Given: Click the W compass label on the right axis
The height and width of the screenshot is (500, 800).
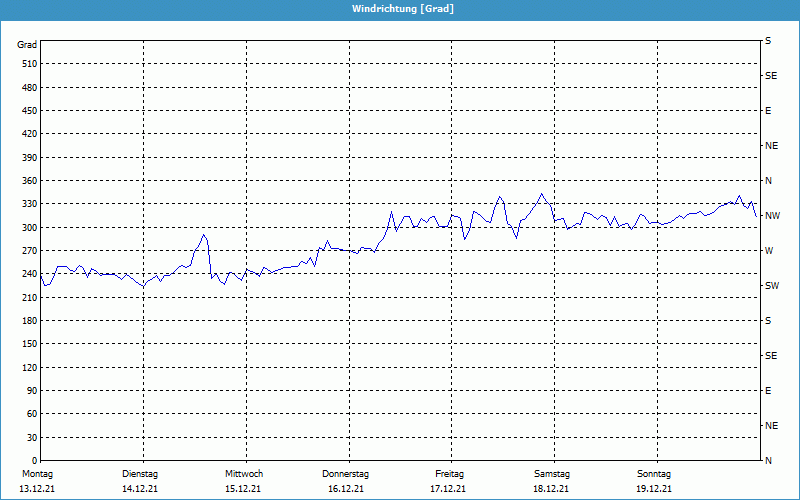Looking at the screenshot, I should pyautogui.click(x=769, y=251).
